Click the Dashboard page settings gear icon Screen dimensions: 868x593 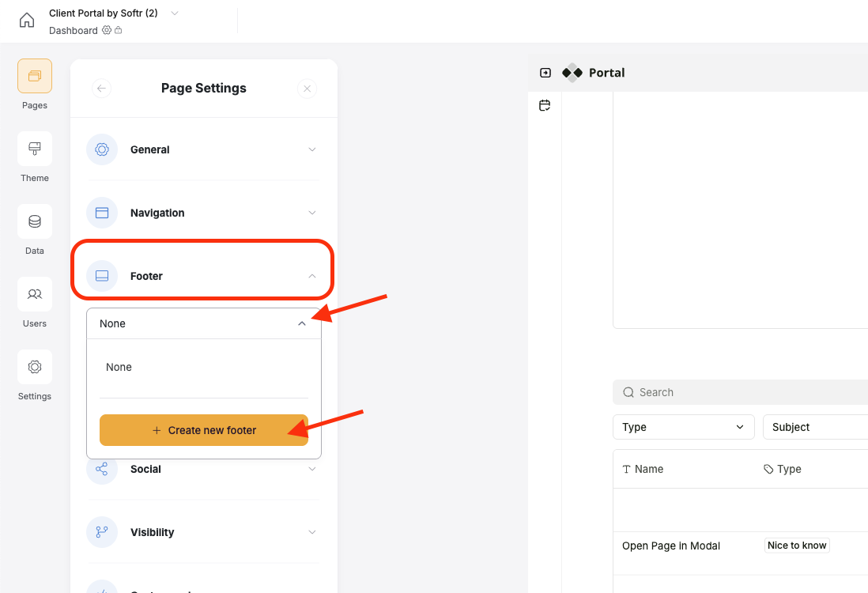[x=107, y=30]
